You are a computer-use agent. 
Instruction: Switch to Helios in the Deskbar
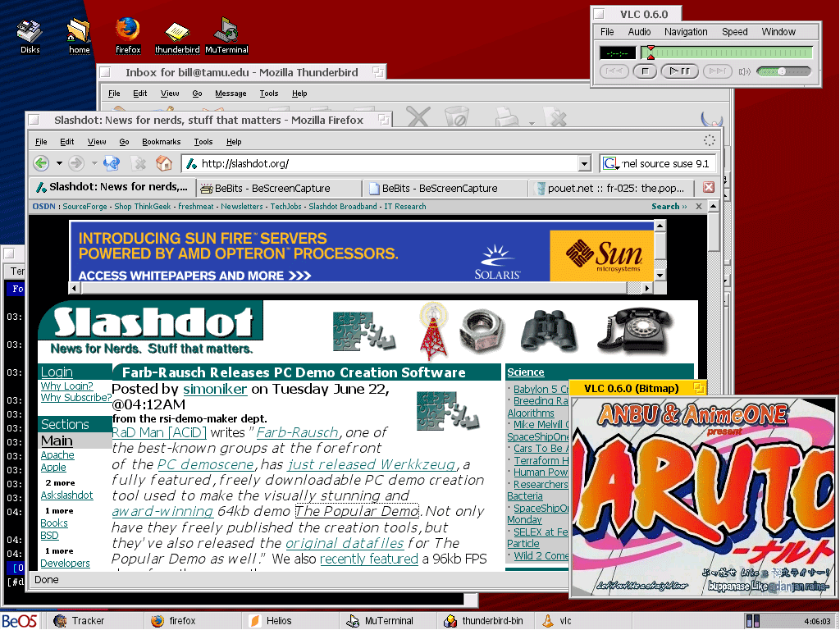[x=290, y=620]
